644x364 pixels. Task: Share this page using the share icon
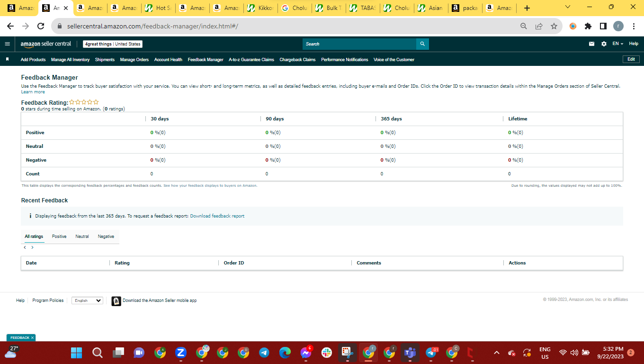pyautogui.click(x=539, y=26)
